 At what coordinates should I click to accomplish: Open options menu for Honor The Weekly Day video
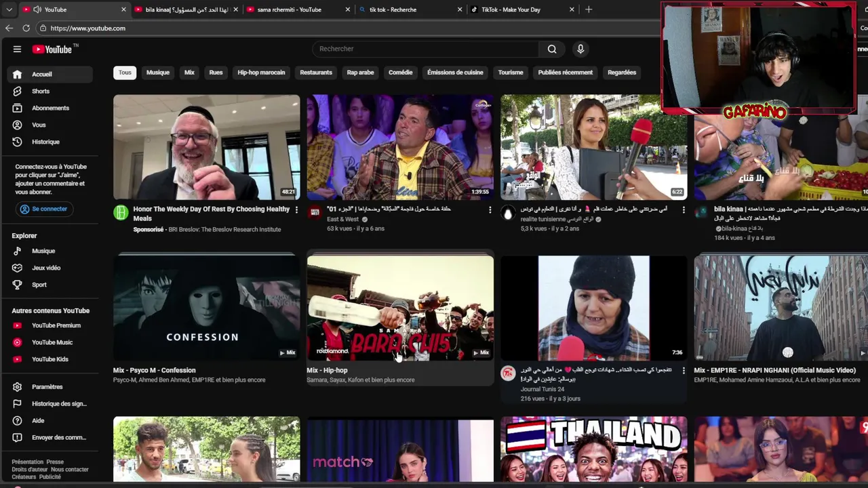tap(296, 210)
